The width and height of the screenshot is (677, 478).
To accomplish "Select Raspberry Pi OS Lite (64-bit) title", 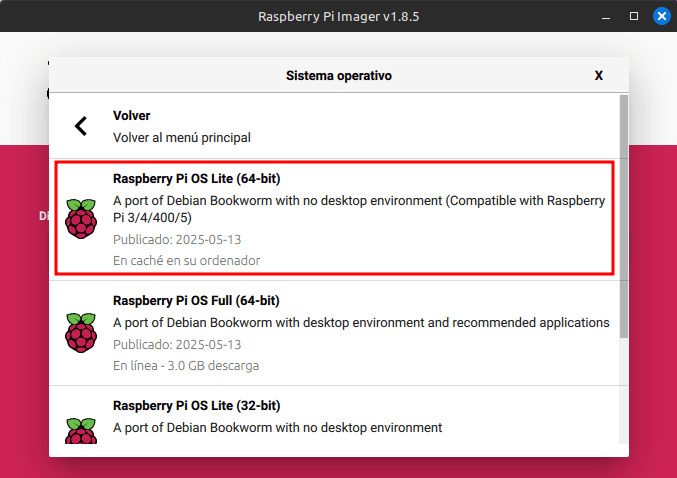I will 196,179.
